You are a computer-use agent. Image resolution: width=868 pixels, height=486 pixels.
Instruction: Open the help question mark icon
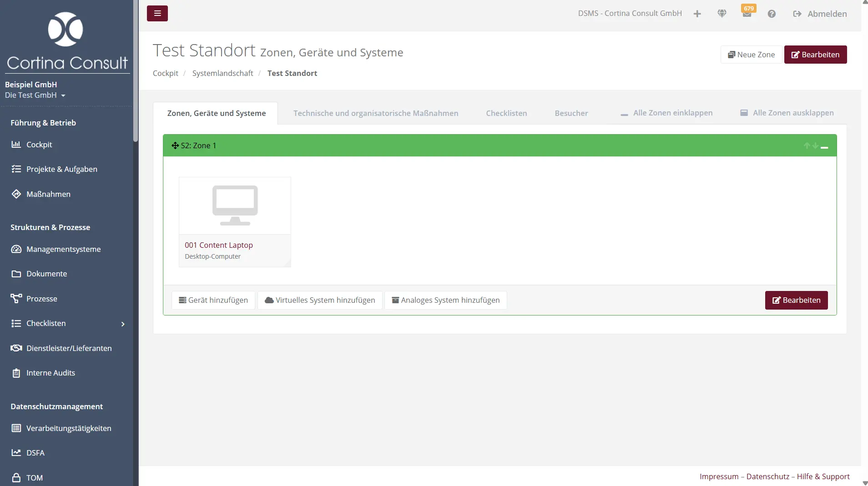pos(772,14)
